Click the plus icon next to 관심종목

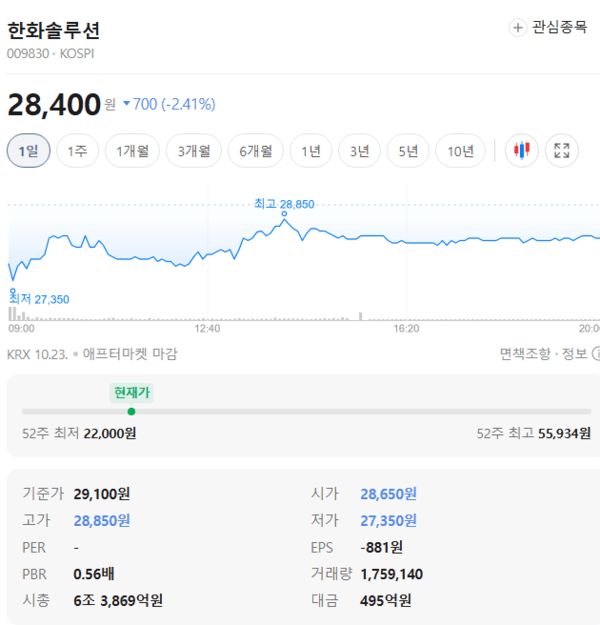click(517, 28)
